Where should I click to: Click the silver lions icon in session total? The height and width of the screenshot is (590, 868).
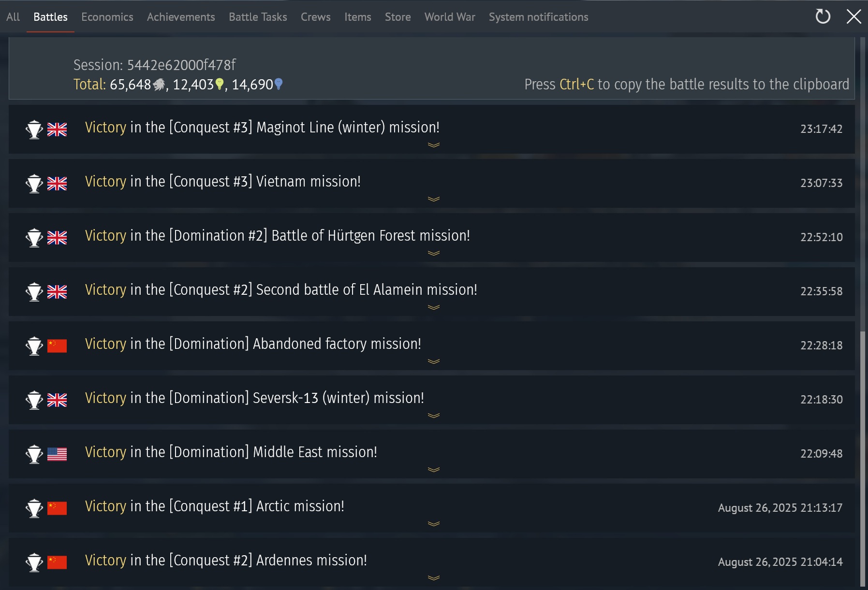tap(159, 85)
